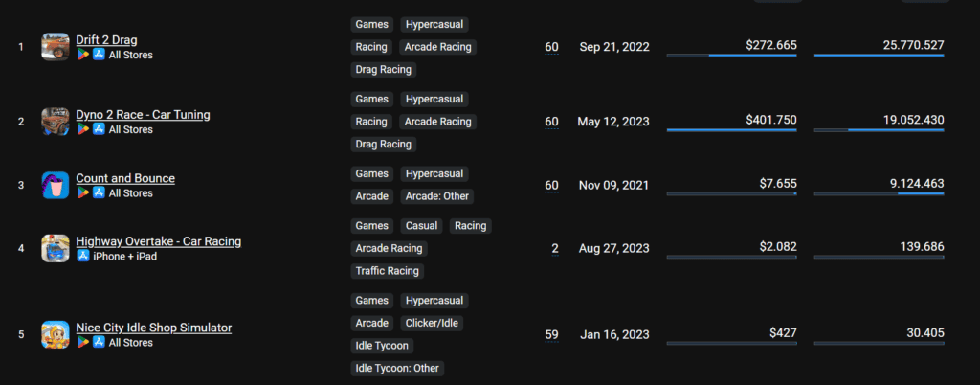This screenshot has height=385, width=980.
Task: Open the Nice City Idle Shop Simulator link
Action: [154, 328]
